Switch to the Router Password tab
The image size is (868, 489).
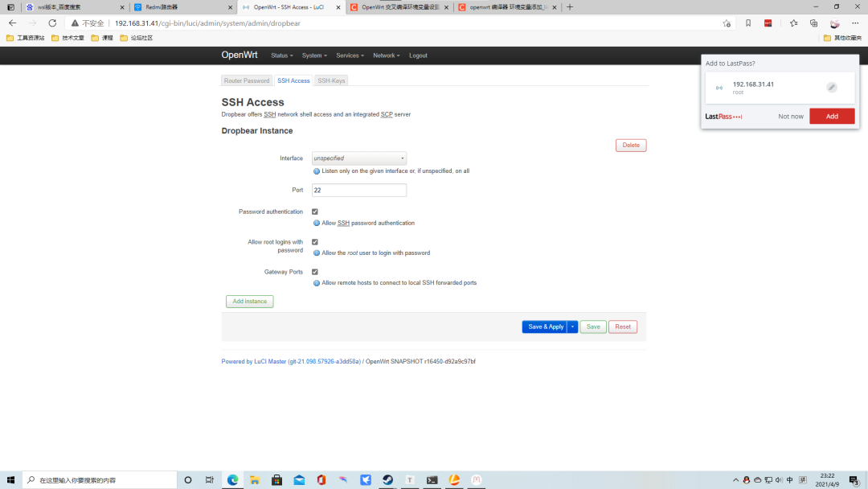(247, 81)
